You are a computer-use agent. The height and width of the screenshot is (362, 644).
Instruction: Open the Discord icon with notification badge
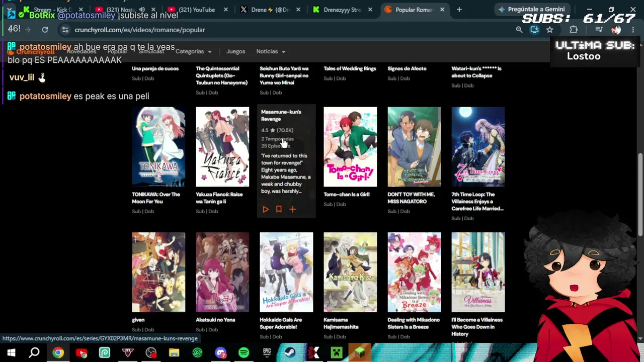tap(220, 352)
